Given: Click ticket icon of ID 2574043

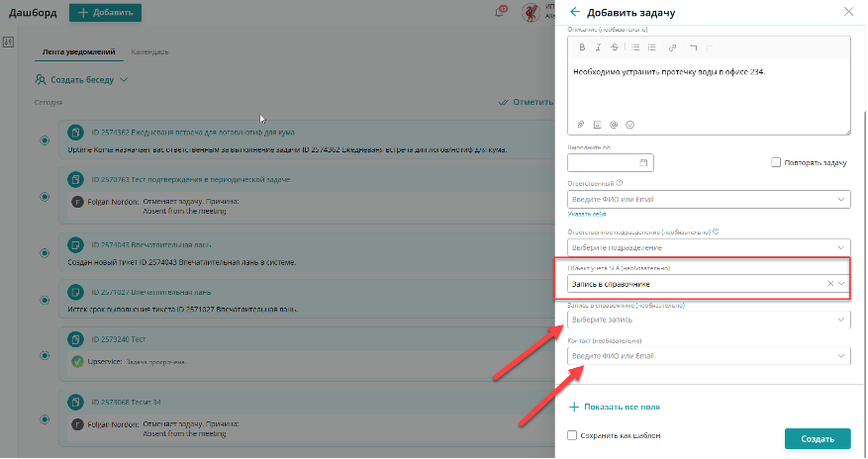Looking at the screenshot, I should (x=75, y=245).
